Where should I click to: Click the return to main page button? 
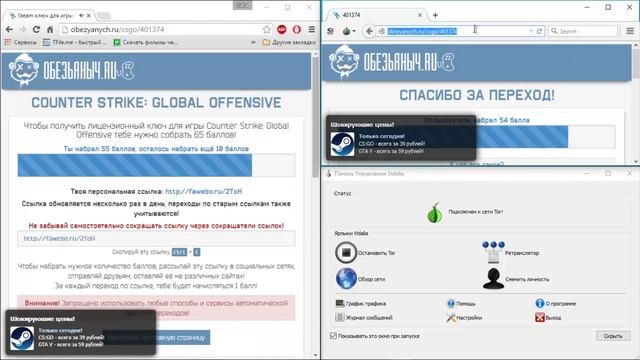183,338
